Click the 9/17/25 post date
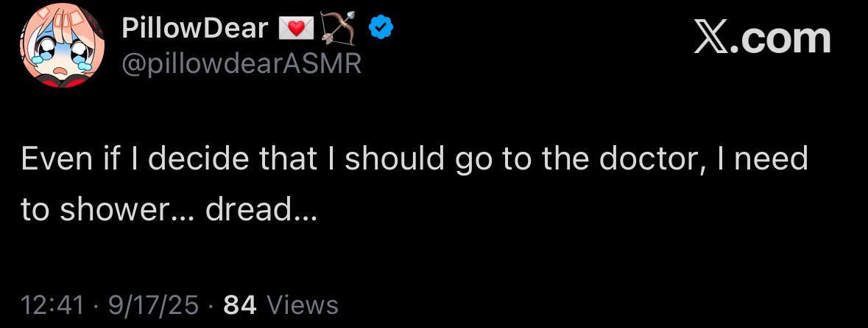The width and height of the screenshot is (868, 328). click(153, 304)
